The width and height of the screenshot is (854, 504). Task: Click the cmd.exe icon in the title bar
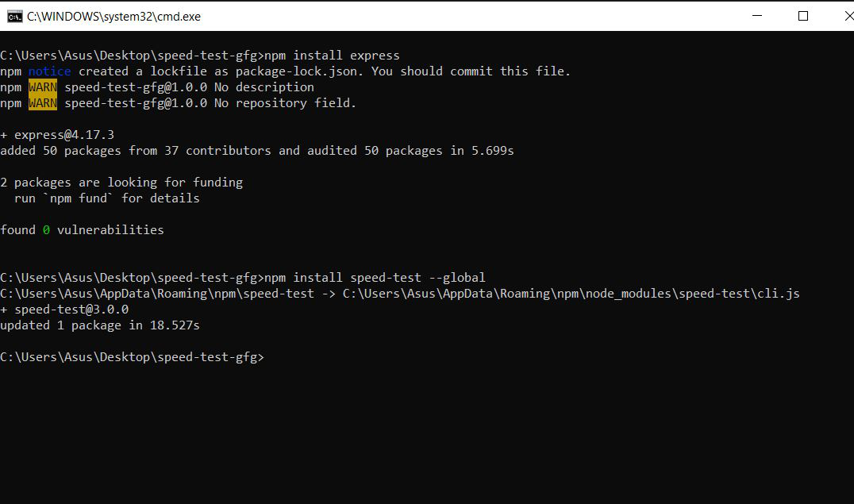(15, 17)
